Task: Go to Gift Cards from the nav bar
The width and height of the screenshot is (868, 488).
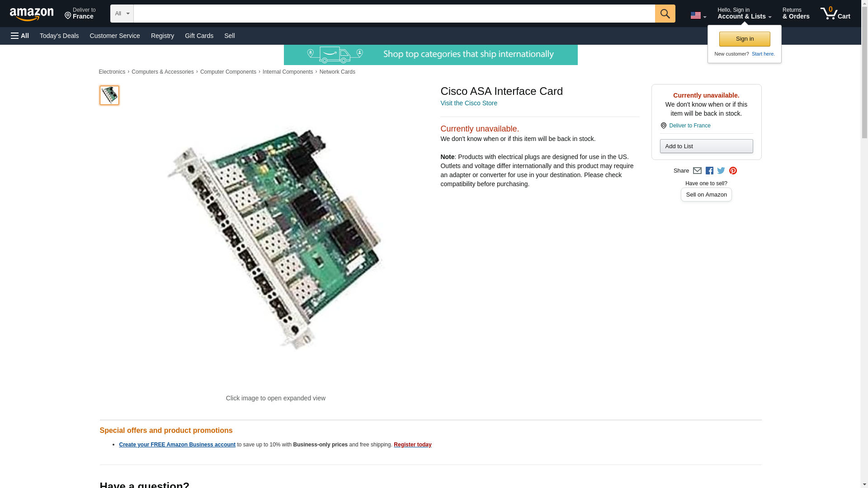Action: click(x=199, y=36)
